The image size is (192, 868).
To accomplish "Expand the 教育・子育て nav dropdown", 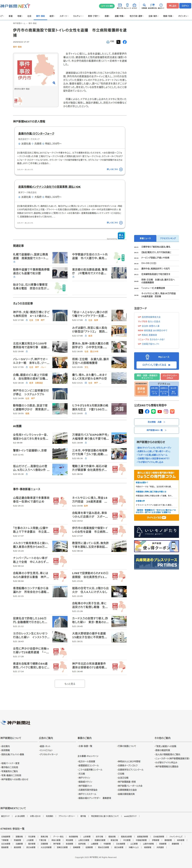I will [94, 16].
